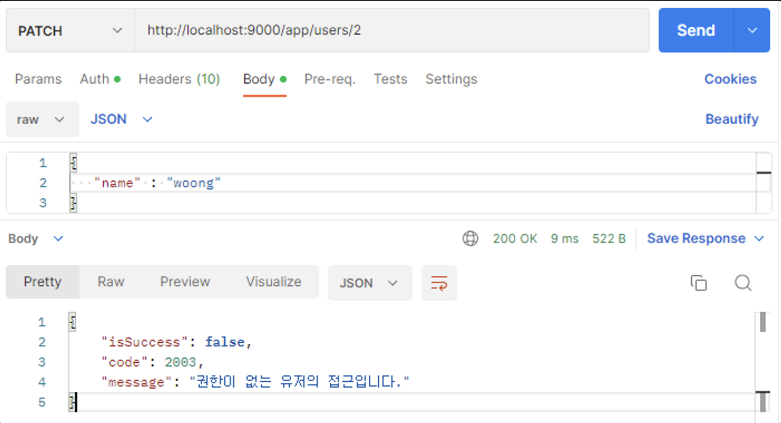Select the Pretty response view
The width and height of the screenshot is (781, 423).
(43, 282)
